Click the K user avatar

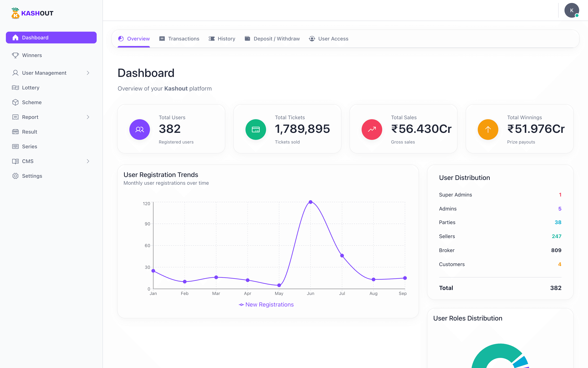[x=571, y=10]
